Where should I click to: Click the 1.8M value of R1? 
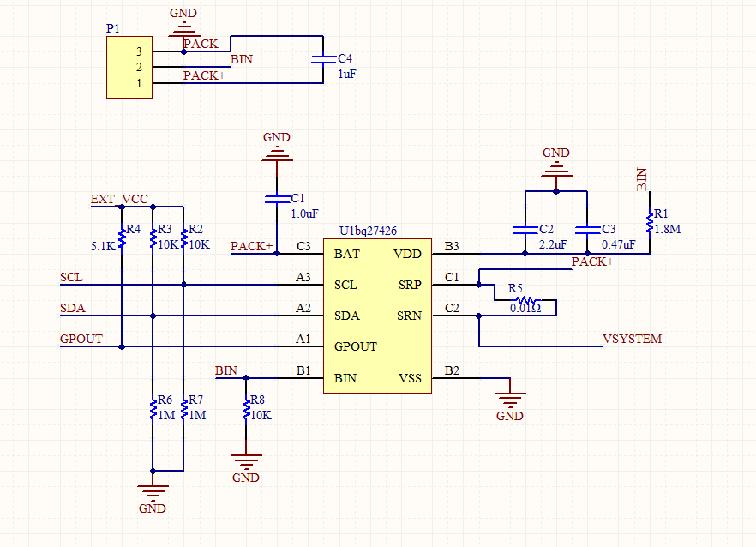pos(667,229)
